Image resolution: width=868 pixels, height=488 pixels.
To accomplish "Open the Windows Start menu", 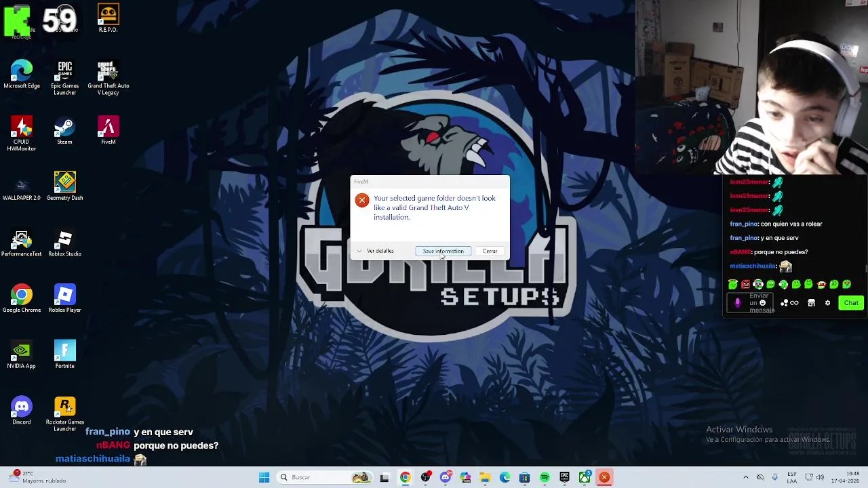I will pos(264,478).
